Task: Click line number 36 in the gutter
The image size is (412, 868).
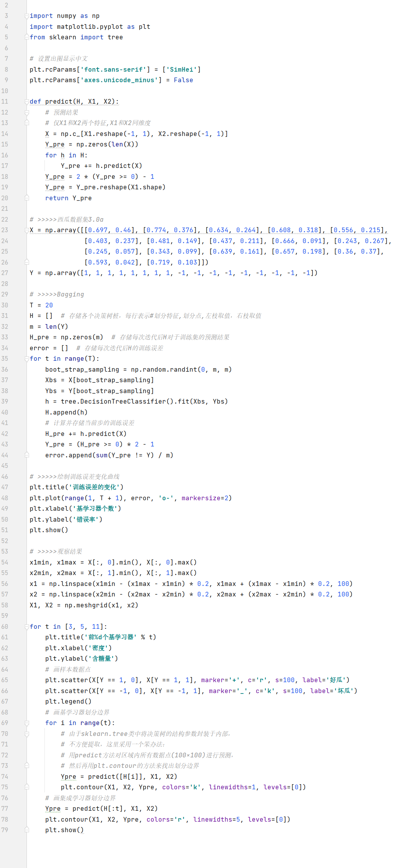Action: click(5, 369)
